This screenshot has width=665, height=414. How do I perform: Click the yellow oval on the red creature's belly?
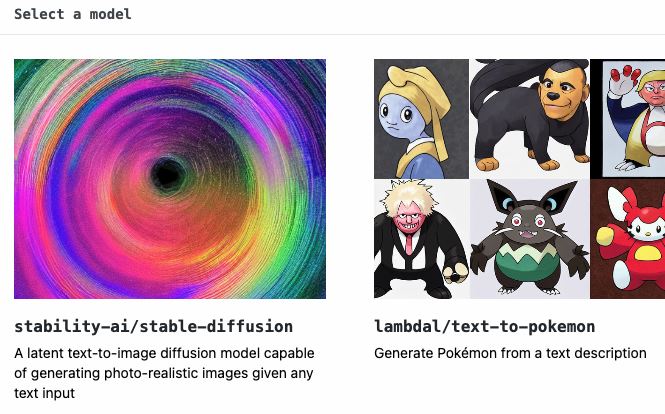(x=646, y=254)
